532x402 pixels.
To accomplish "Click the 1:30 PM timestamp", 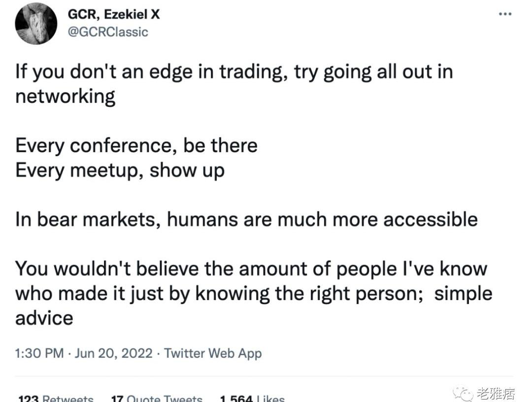I will [x=39, y=353].
